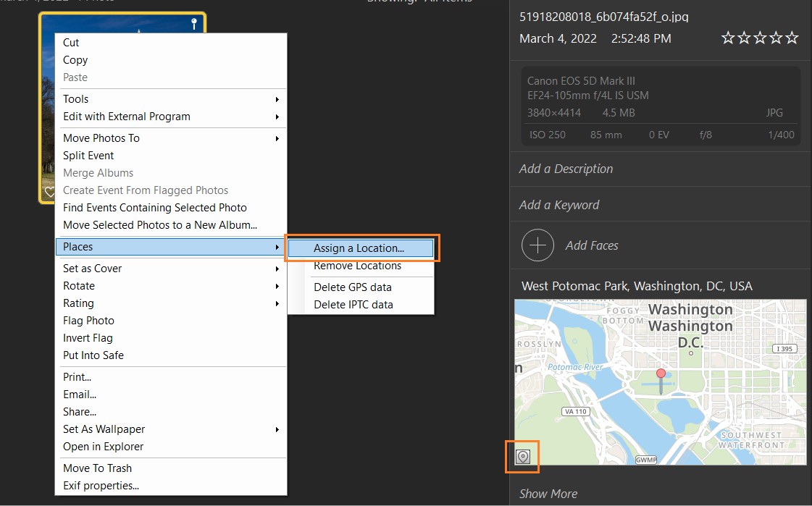Click the heart icon on photo thumbnail

pos(49,192)
